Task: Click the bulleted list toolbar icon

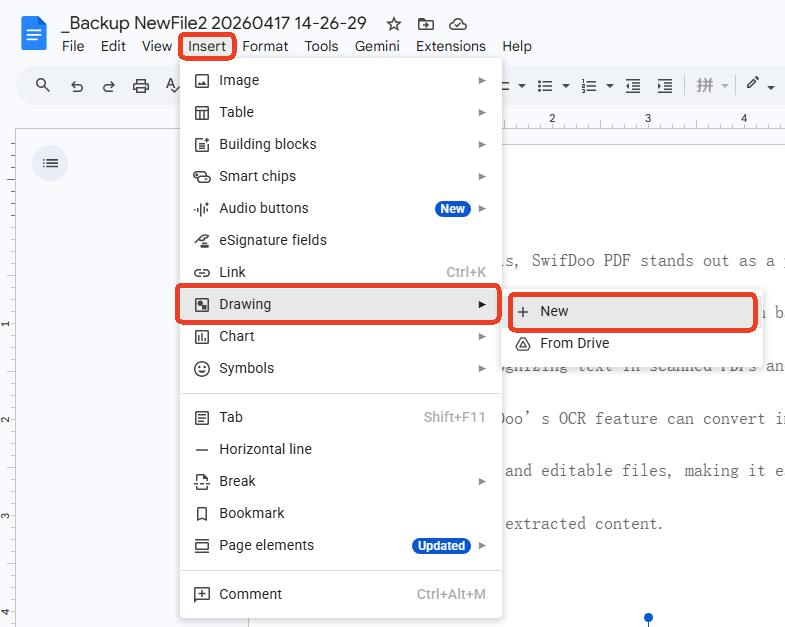Action: 545,86
